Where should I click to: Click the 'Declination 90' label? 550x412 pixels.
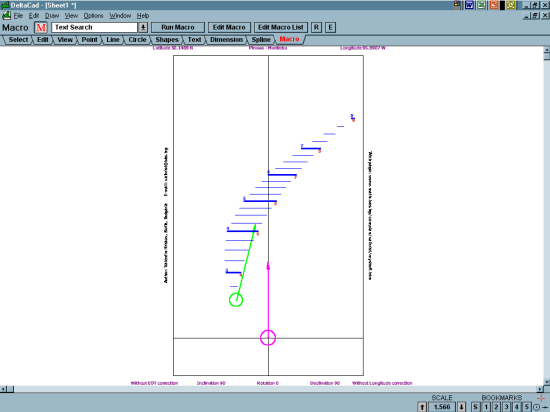pyautogui.click(x=325, y=383)
